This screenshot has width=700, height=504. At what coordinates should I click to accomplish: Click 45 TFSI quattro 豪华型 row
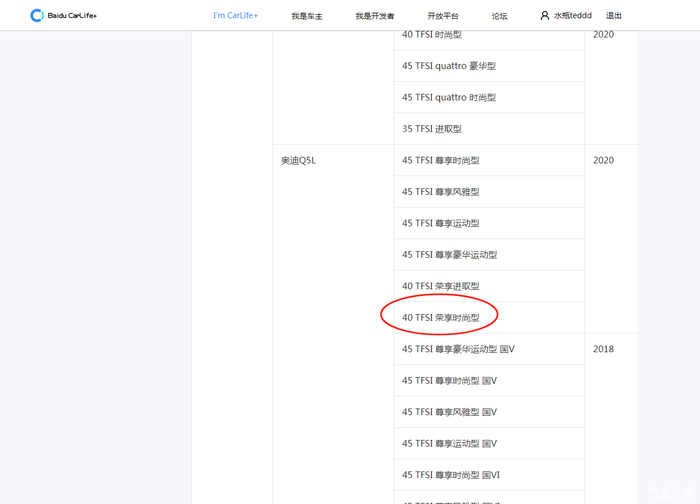pyautogui.click(x=449, y=66)
